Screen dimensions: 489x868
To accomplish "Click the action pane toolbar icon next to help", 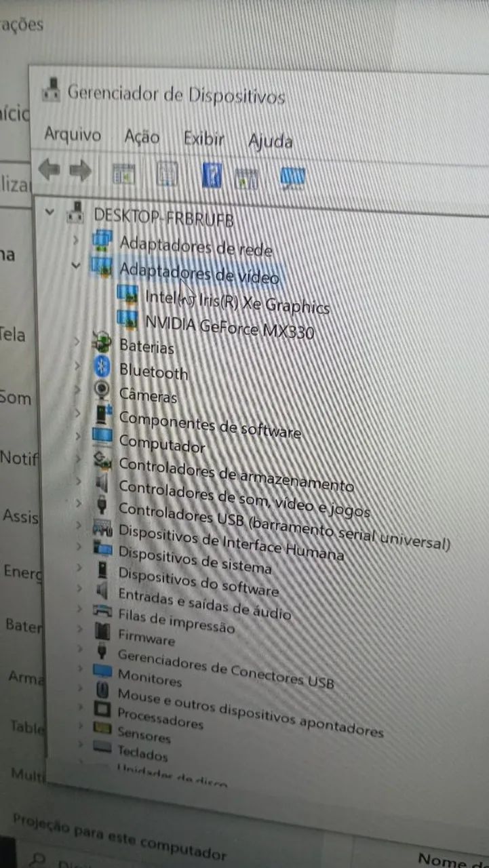I will (x=246, y=178).
